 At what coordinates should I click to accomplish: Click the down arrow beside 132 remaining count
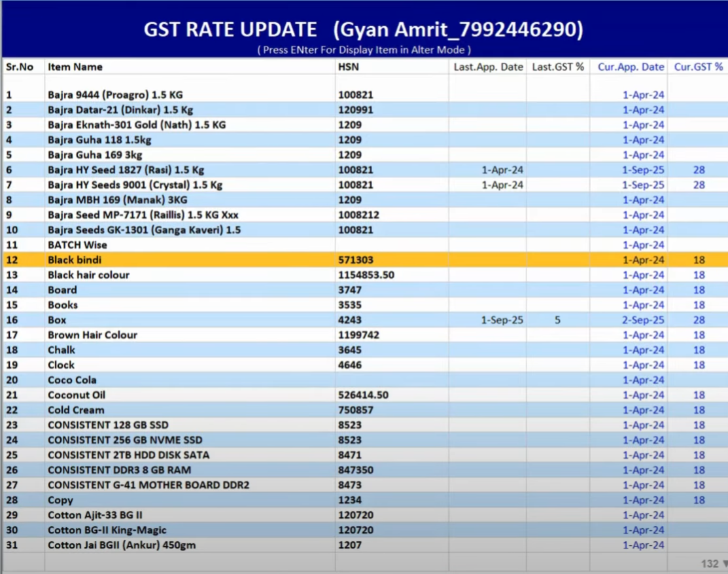coord(723,564)
